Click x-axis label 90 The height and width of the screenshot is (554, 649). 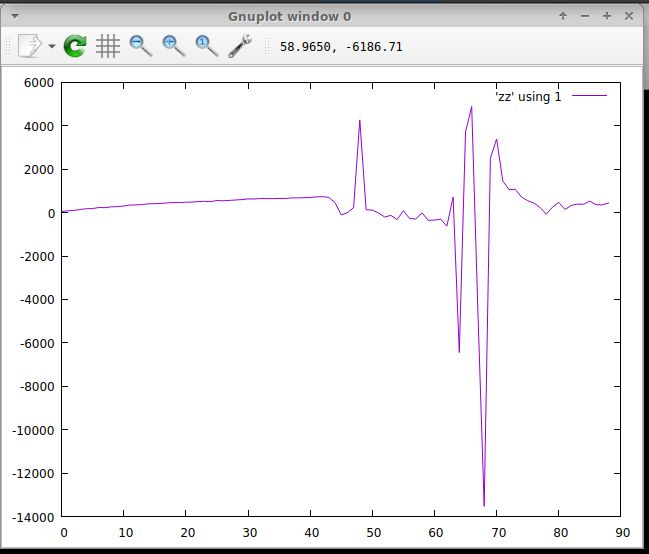tap(622, 532)
